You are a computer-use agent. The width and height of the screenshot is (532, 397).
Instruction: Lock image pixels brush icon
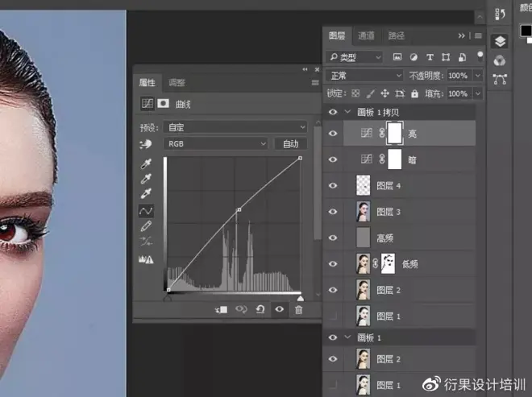pyautogui.click(x=371, y=93)
